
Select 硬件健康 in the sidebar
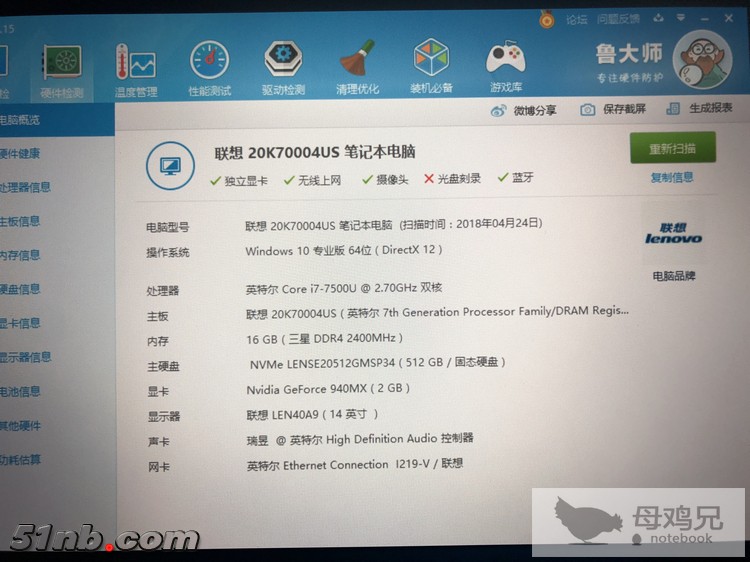20,154
